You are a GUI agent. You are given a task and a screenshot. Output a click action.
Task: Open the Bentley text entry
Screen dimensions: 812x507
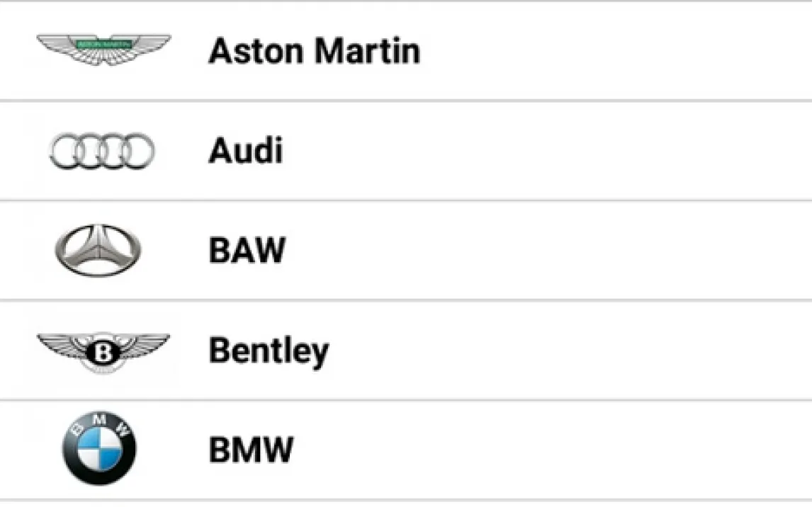(x=269, y=351)
